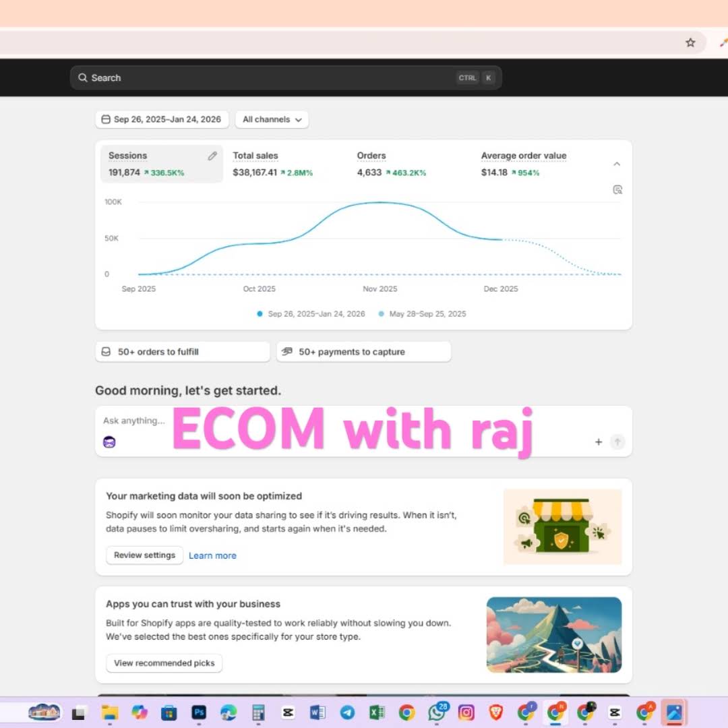The image size is (728, 728).
Task: Launch Copilot from the taskbar
Action: pos(140,712)
